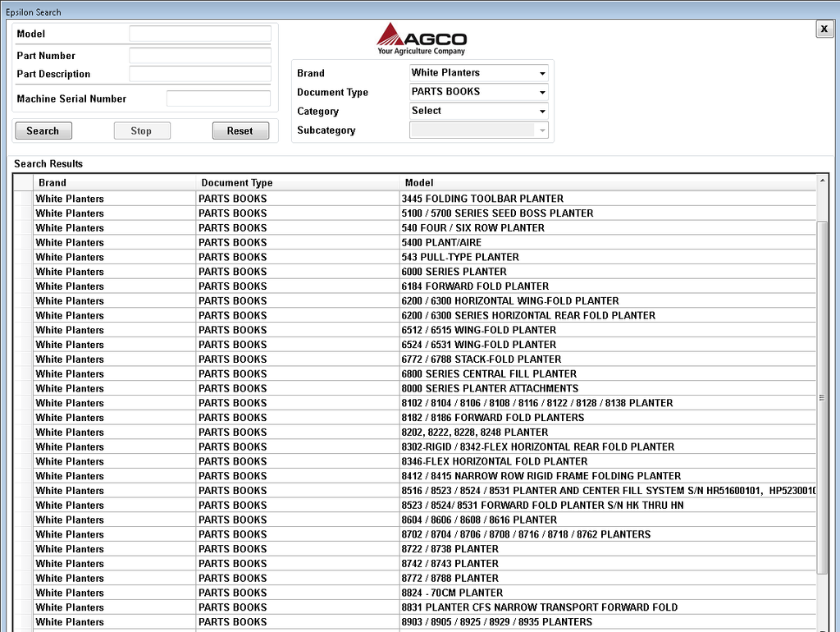Image resolution: width=840 pixels, height=632 pixels.
Task: Sort results by Brand column header
Action: (115, 182)
